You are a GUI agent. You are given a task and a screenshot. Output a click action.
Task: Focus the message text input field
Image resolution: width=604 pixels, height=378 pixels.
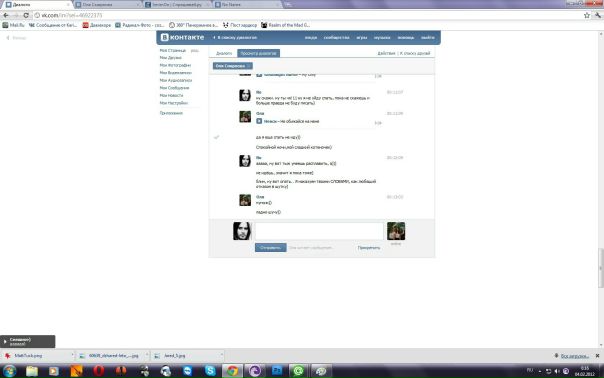tap(319, 231)
